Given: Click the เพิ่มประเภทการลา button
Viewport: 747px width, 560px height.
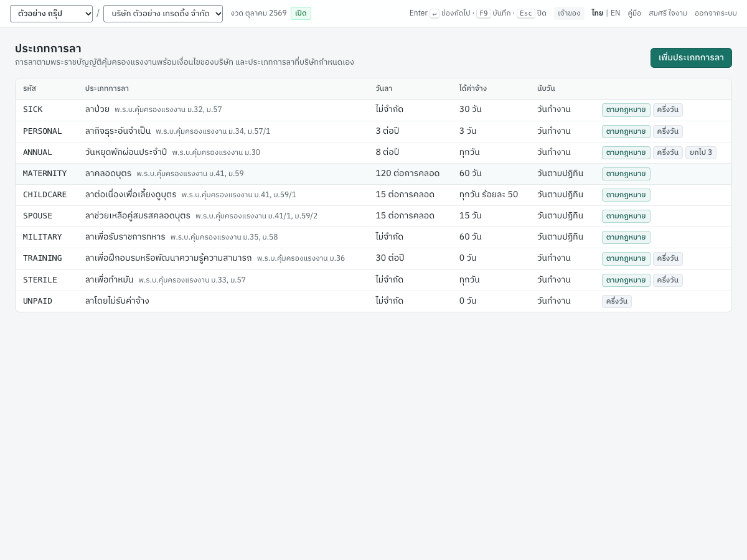Looking at the screenshot, I should (x=691, y=58).
